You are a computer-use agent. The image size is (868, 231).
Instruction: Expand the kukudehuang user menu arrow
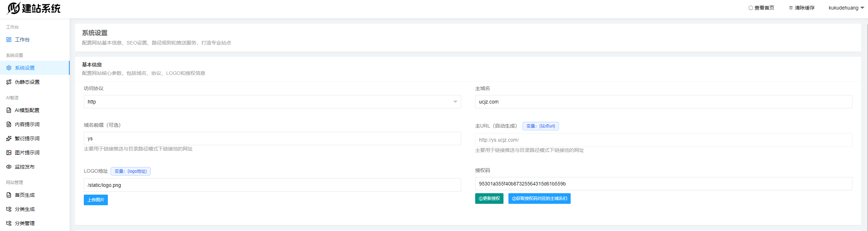[862, 8]
